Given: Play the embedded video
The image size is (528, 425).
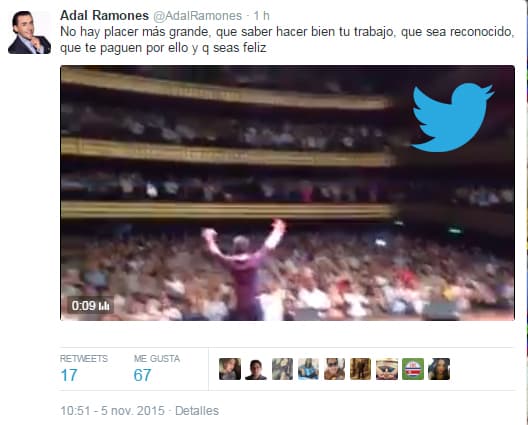Looking at the screenshot, I should pyautogui.click(x=287, y=193).
